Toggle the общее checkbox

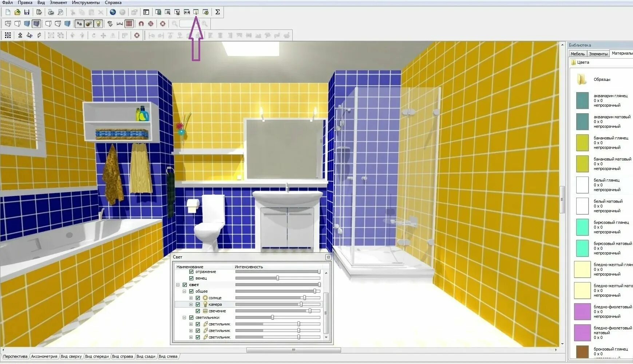[191, 291]
